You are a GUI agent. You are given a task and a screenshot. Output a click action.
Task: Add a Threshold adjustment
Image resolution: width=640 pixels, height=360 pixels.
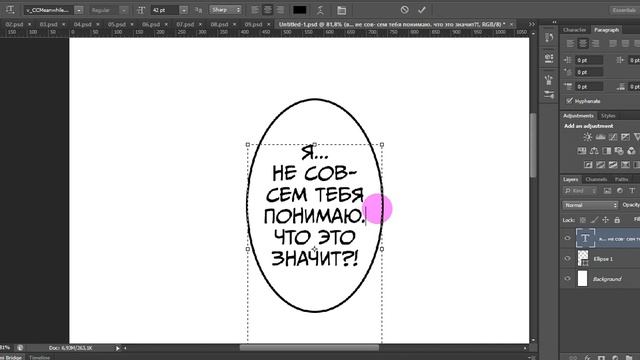tap(613, 165)
